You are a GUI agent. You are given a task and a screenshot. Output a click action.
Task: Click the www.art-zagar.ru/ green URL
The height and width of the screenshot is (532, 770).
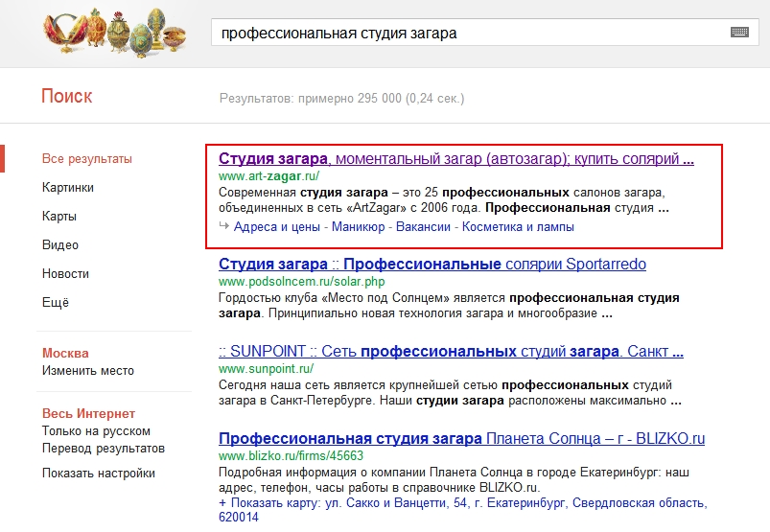tap(269, 175)
